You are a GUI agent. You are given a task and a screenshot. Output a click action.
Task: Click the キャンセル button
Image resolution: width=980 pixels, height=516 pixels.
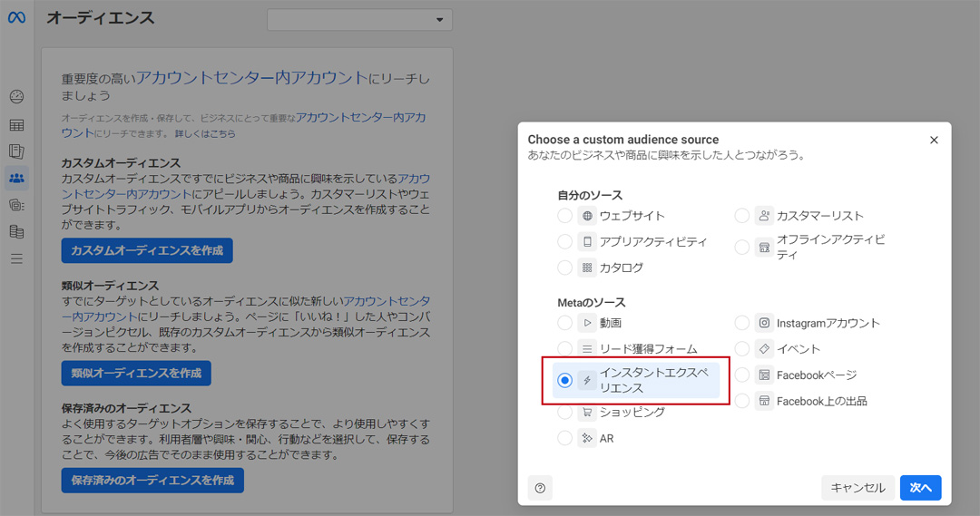click(857, 488)
